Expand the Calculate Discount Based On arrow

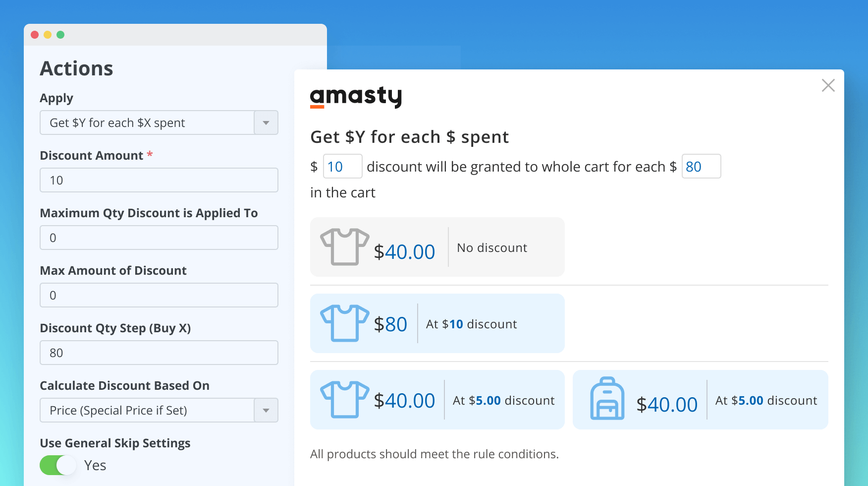click(266, 410)
